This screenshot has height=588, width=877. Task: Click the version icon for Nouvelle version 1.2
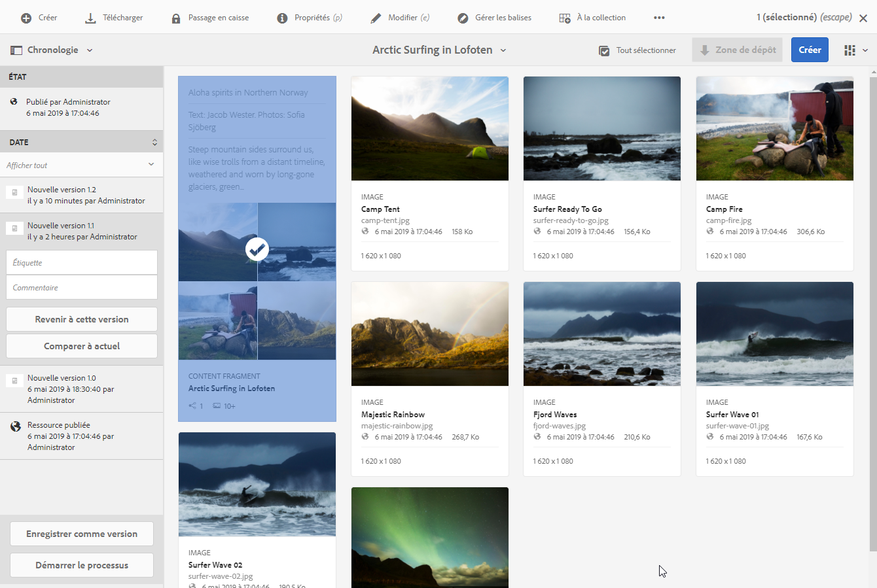[15, 192]
